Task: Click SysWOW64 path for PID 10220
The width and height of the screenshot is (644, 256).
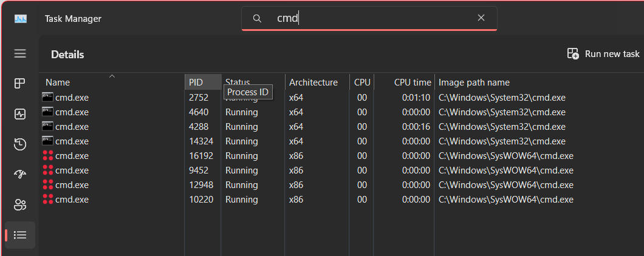Action: pos(506,200)
